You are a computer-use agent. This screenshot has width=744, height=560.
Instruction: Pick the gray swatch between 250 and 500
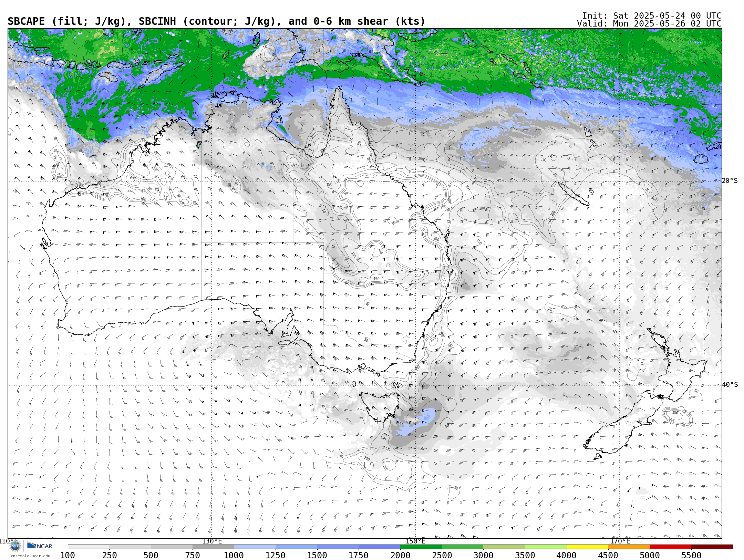click(130, 547)
